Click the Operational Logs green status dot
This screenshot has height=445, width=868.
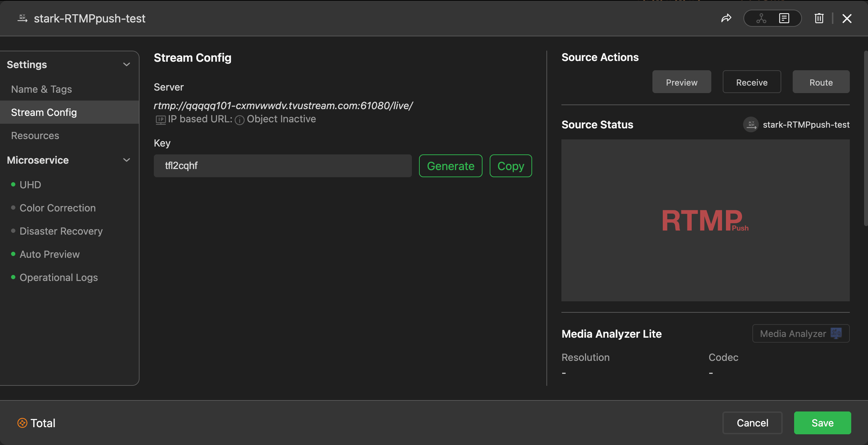pos(13,277)
